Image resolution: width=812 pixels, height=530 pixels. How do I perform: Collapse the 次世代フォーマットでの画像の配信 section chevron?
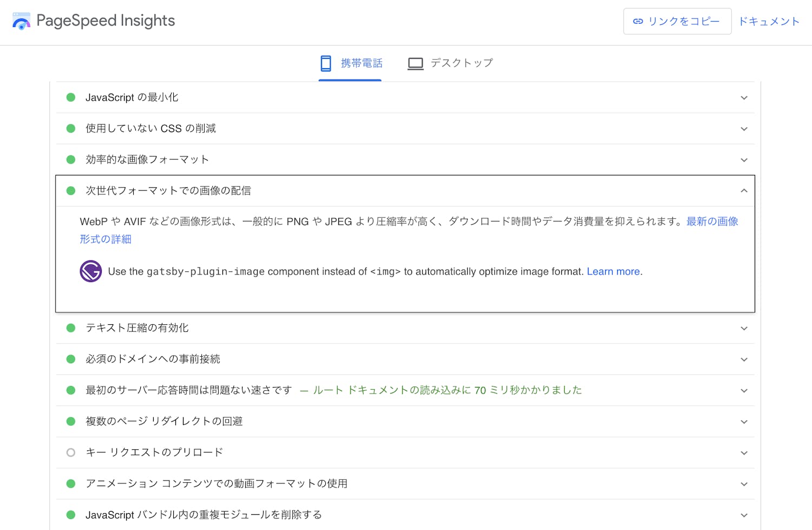coord(744,191)
